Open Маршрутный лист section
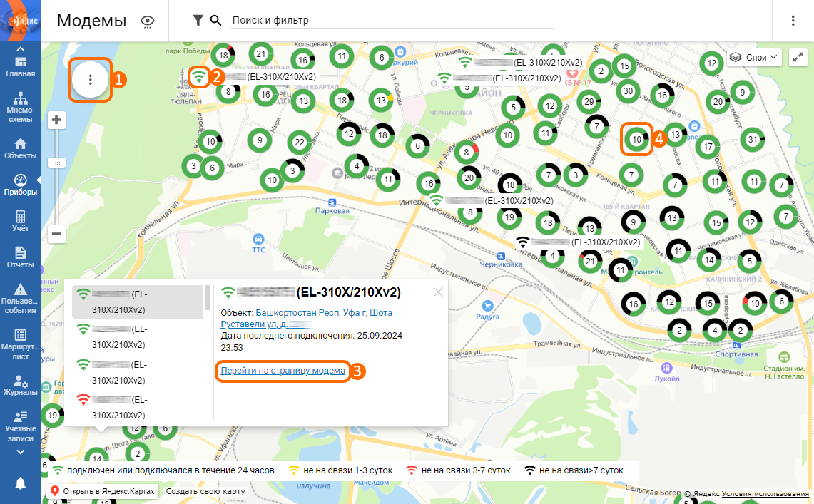Viewport: 814px width, 504px height. click(x=20, y=345)
